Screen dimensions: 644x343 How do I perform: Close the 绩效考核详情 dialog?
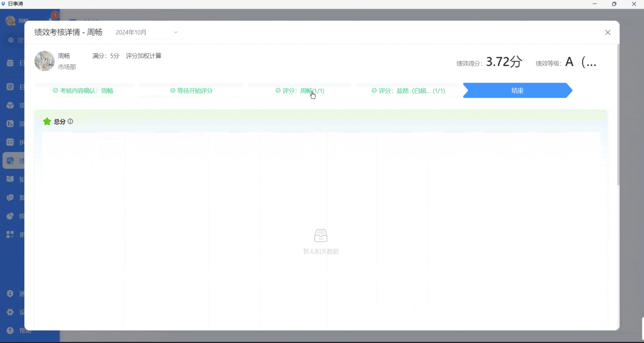tap(608, 32)
